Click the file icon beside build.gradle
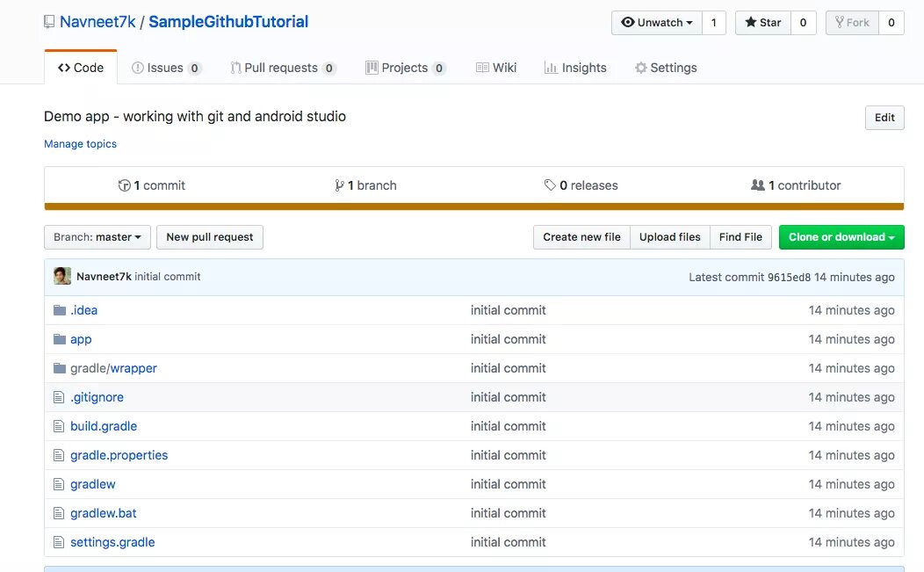The height and width of the screenshot is (572, 924). (60, 426)
